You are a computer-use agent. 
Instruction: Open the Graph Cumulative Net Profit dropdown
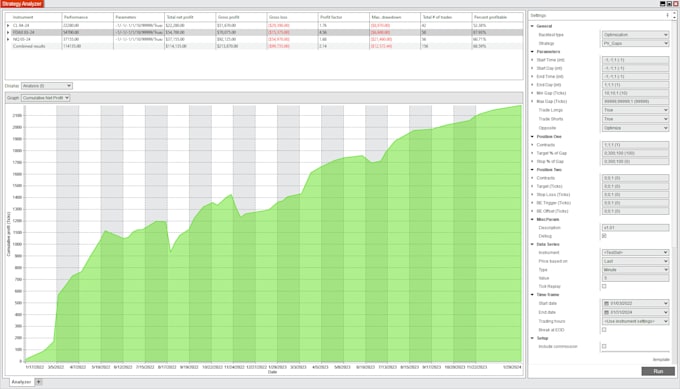[x=46, y=98]
